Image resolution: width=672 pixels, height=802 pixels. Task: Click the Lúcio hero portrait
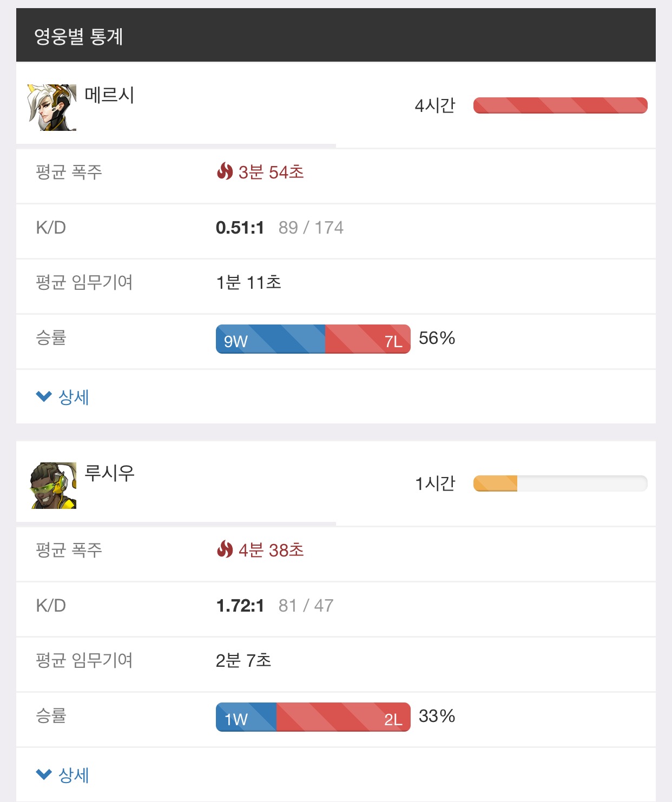point(52,485)
